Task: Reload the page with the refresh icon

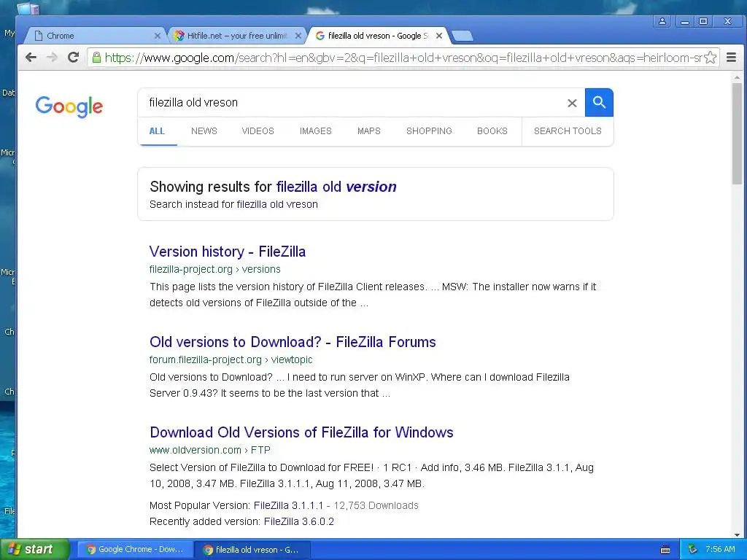Action: 73,58
